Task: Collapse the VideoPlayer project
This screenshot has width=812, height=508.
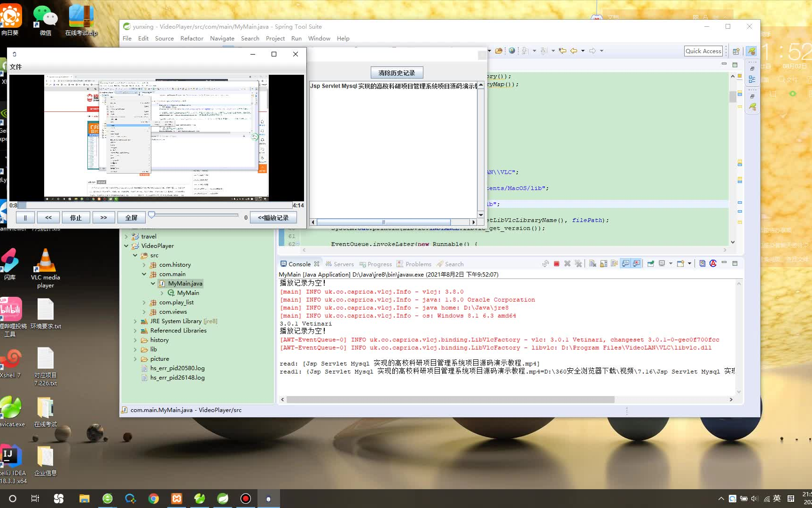Action: click(126, 246)
